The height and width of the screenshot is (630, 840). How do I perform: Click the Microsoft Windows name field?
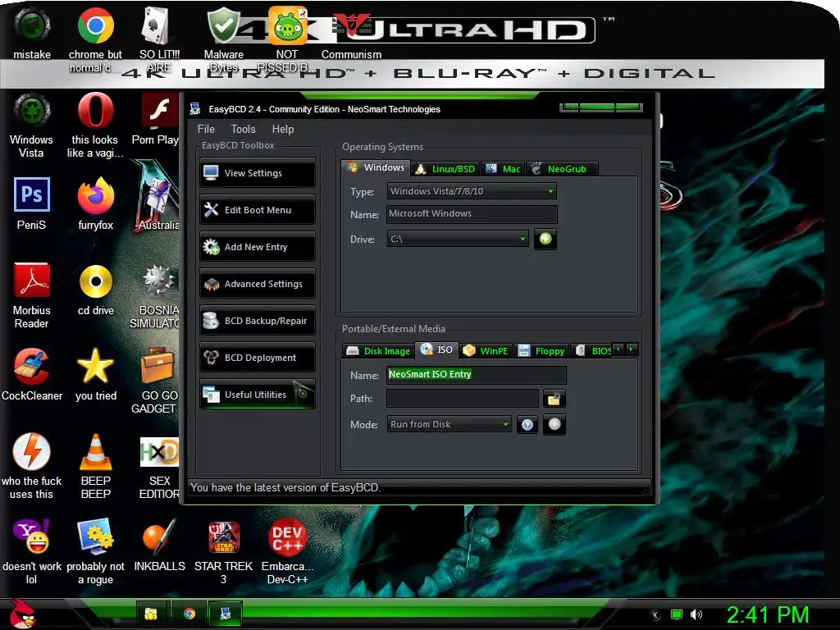472,214
